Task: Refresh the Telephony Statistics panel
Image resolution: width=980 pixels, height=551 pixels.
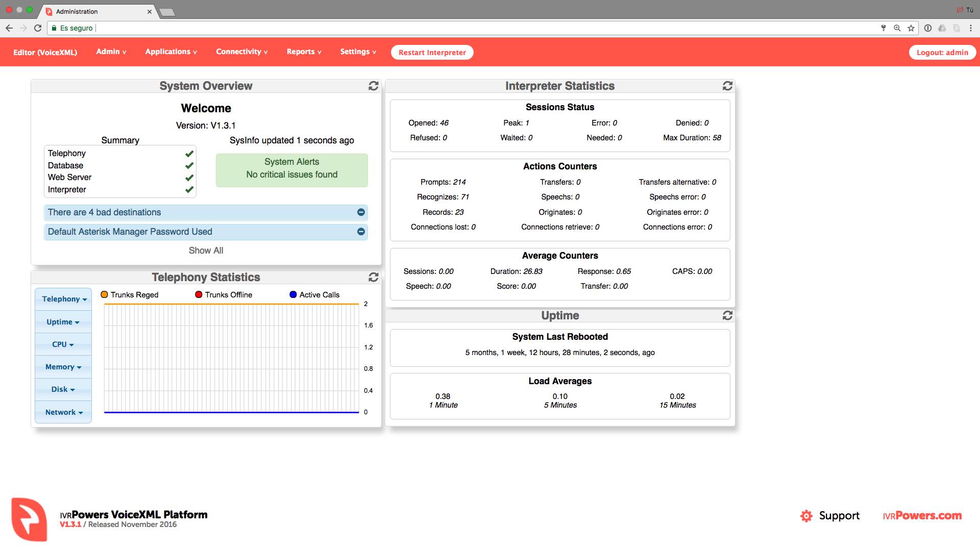Action: click(373, 277)
